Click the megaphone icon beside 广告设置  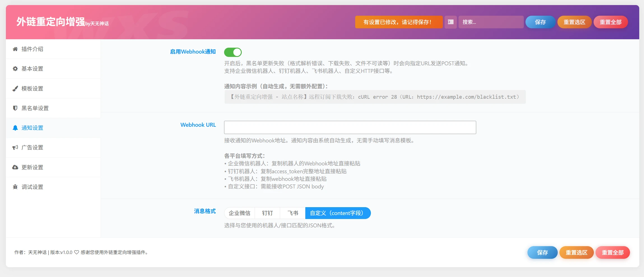tap(15, 147)
